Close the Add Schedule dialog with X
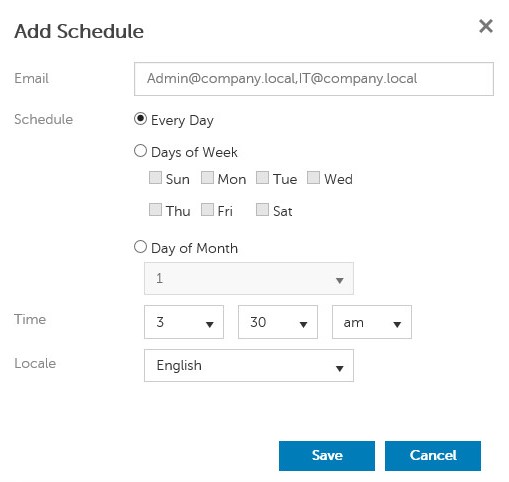509x482 pixels. (486, 26)
